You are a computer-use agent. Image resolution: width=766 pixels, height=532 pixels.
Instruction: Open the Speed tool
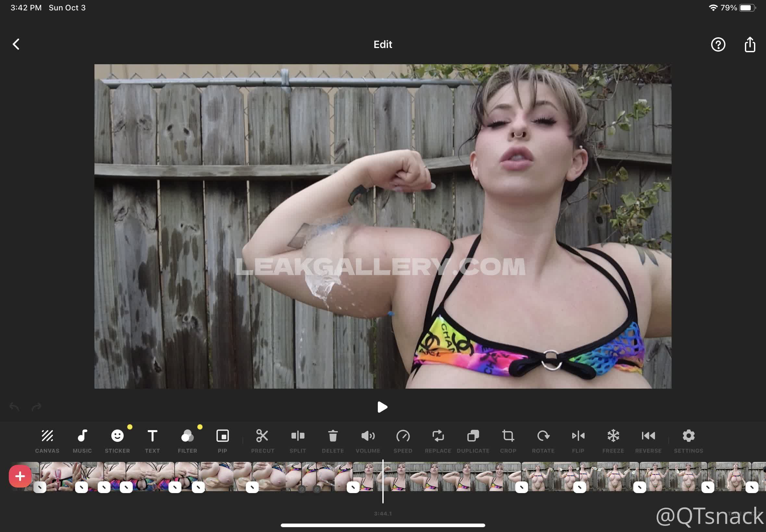point(403,441)
